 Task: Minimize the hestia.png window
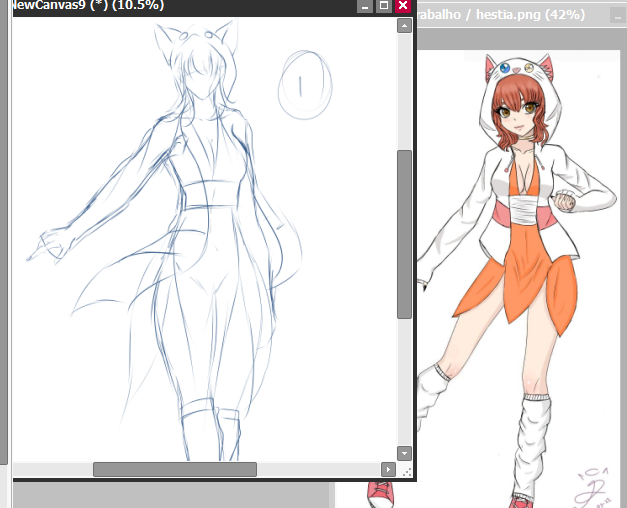619,16
